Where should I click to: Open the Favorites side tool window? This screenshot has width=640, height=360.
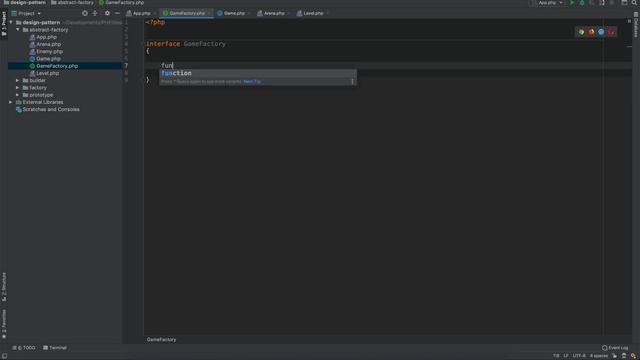tap(4, 324)
